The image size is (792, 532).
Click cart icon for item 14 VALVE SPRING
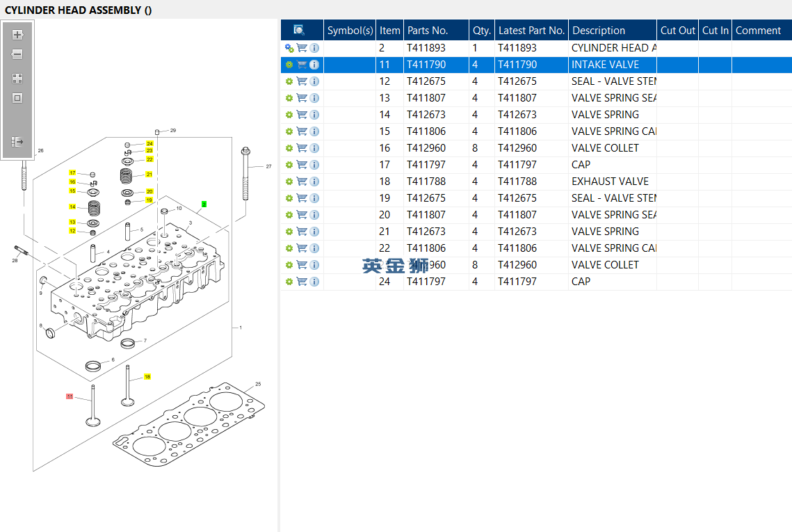click(x=302, y=115)
